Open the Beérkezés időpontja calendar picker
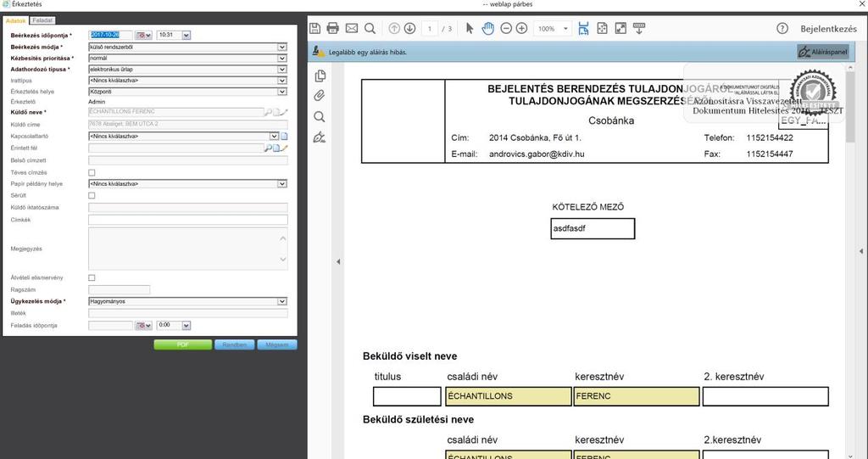The image size is (868, 459). (x=144, y=36)
